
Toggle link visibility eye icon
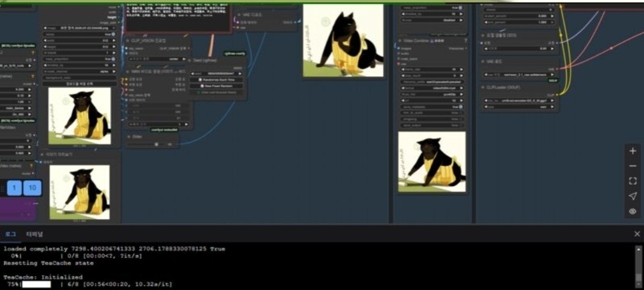tap(633, 211)
